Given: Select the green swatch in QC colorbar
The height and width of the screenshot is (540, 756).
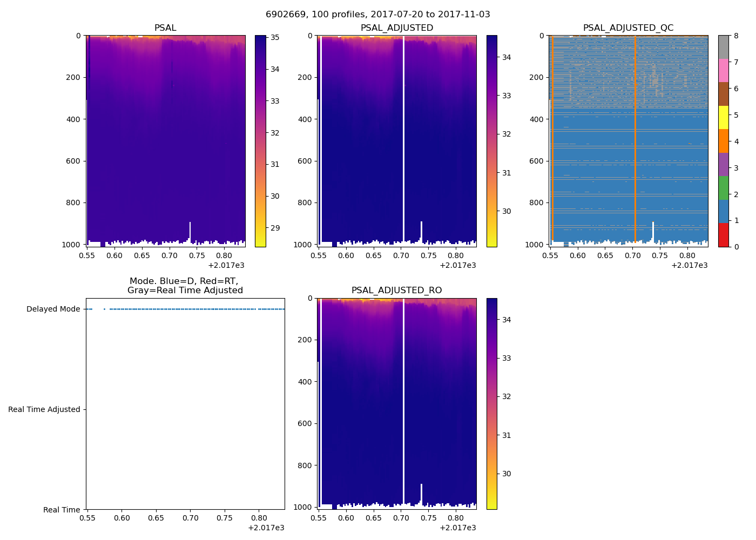Looking at the screenshot, I should tap(724, 188).
